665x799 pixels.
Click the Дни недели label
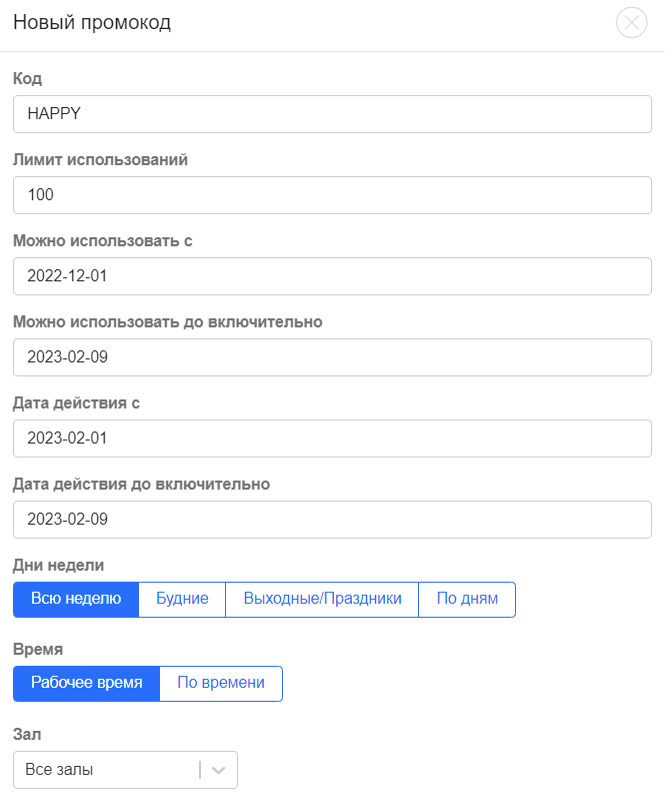(59, 565)
